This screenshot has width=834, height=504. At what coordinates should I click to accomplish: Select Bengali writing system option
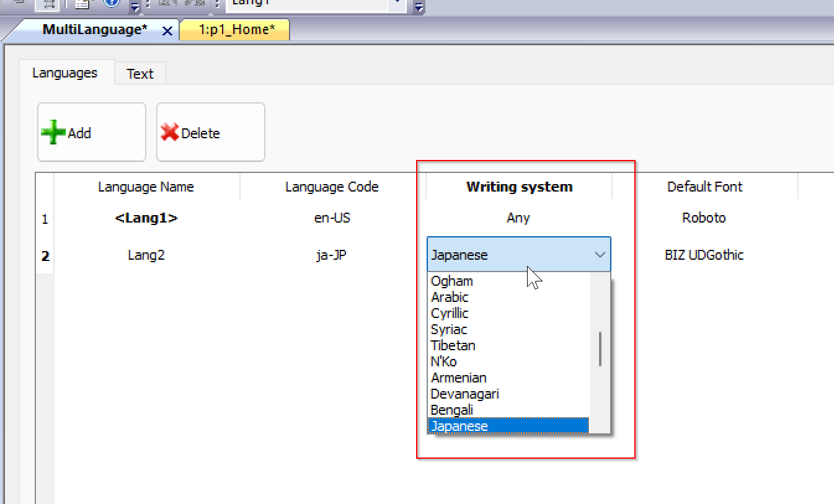point(508,410)
